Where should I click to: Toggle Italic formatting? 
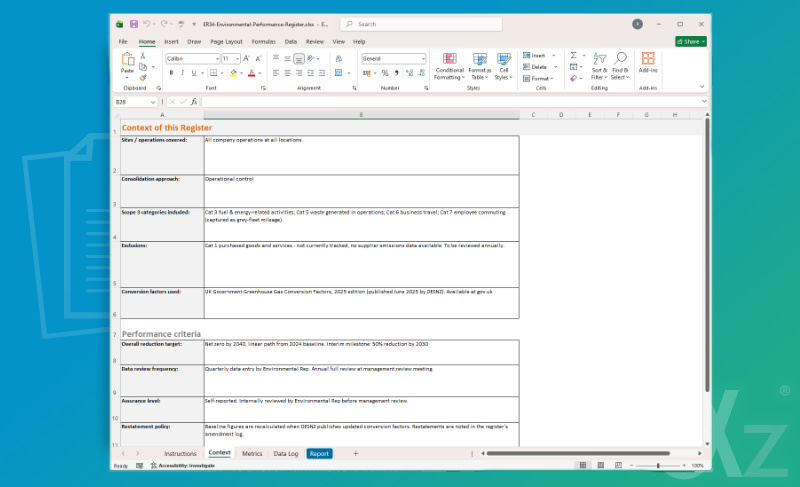[x=182, y=73]
